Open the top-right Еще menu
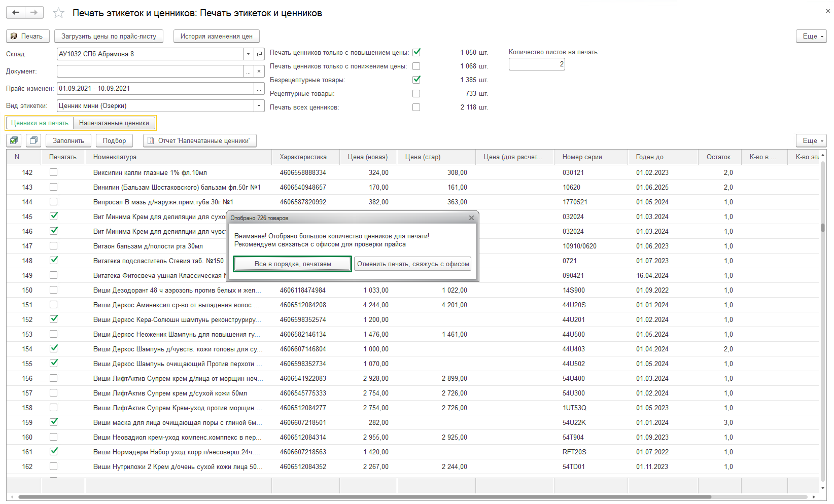This screenshot has width=834, height=504. pyautogui.click(x=811, y=36)
